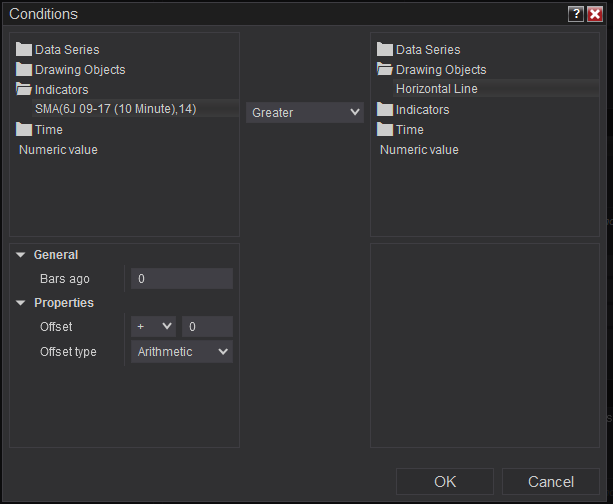
Task: Collapse the left Indicators open folder
Action: click(24, 90)
